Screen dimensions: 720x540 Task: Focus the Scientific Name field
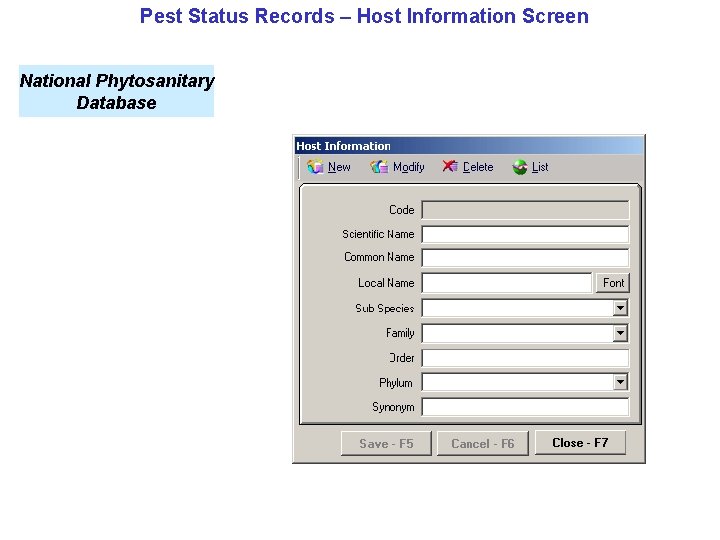(x=525, y=234)
